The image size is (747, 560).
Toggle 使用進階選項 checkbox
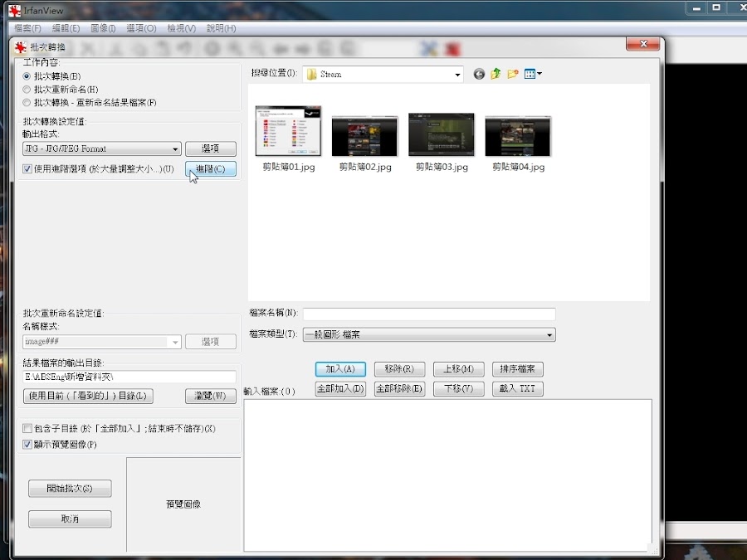pyautogui.click(x=27, y=168)
